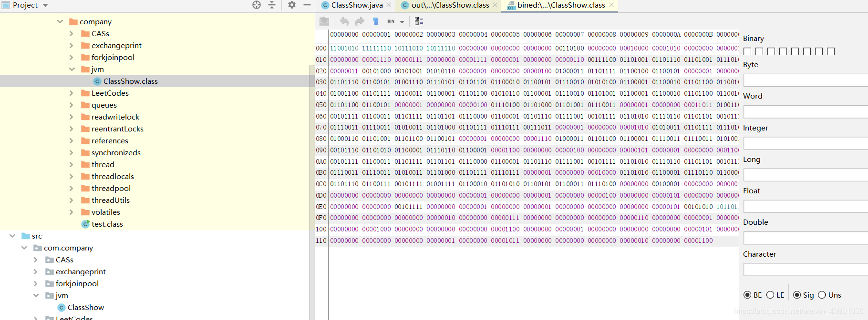Collapse all project tree nodes icon
Screen dimensions: 868x320
pyautogui.click(x=272, y=5)
